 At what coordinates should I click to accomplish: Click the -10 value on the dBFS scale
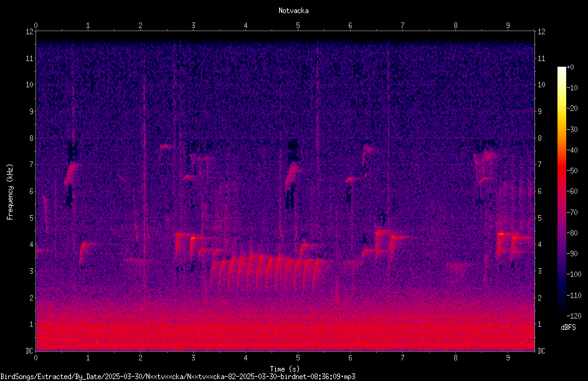point(572,88)
